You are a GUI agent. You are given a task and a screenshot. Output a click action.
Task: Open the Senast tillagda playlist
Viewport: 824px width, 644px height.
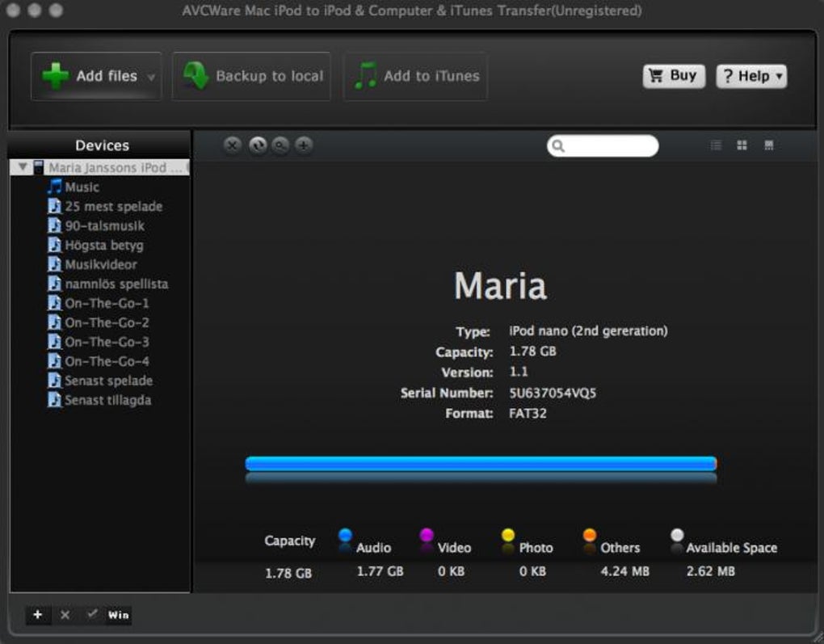[107, 400]
